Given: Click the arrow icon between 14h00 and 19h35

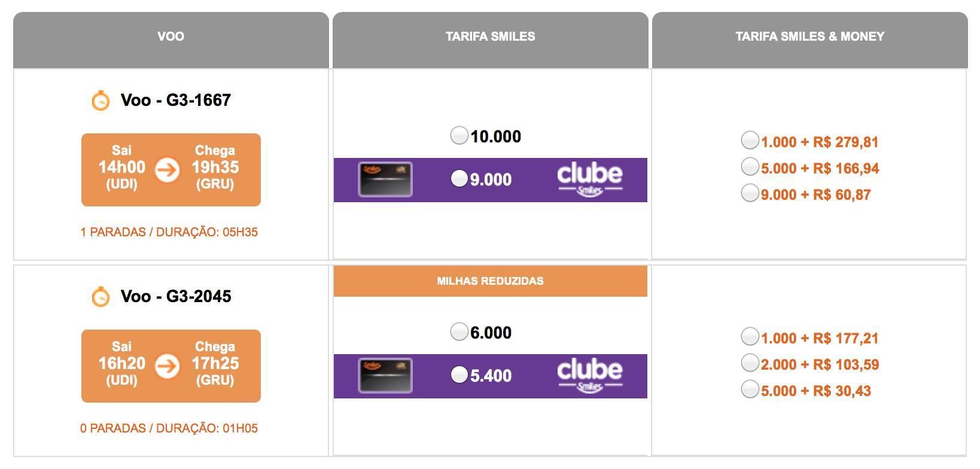Looking at the screenshot, I should [168, 170].
